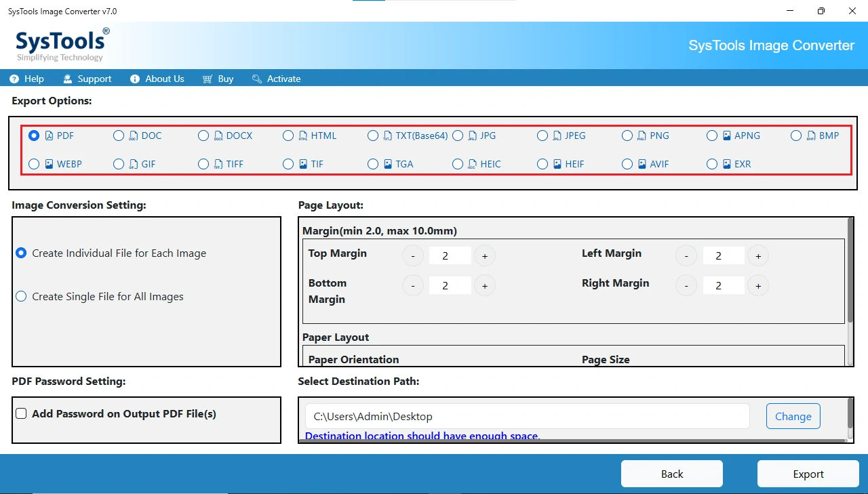Pick the WEBP format icon
Viewport: 868px width, 494px height.
pos(49,164)
